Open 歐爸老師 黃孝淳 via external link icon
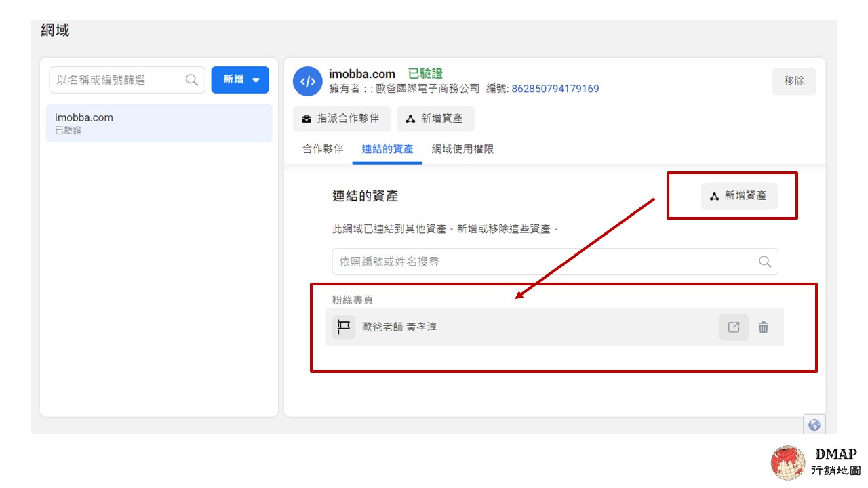Screen dimensions: 868x488 pos(734,327)
